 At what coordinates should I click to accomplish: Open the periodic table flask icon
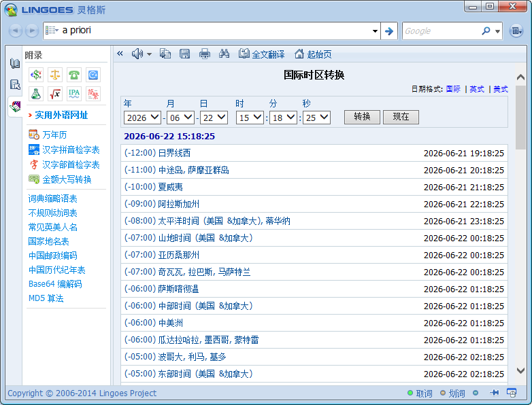point(36,94)
